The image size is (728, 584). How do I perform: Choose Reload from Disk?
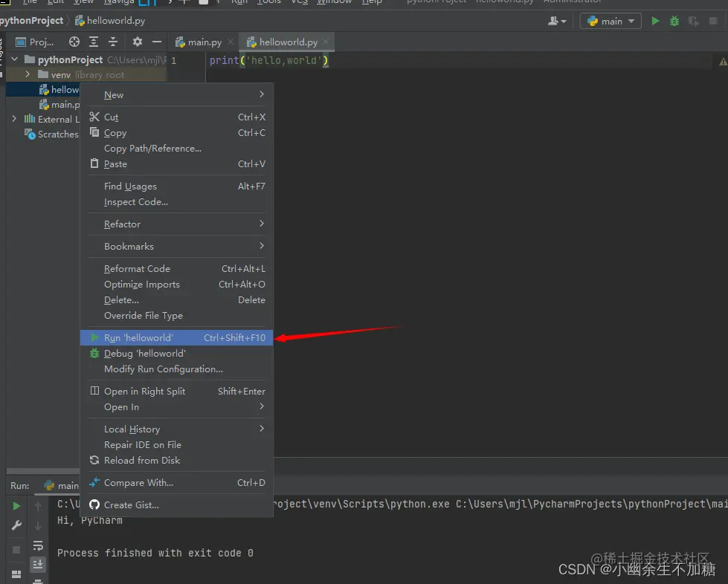pos(176,460)
